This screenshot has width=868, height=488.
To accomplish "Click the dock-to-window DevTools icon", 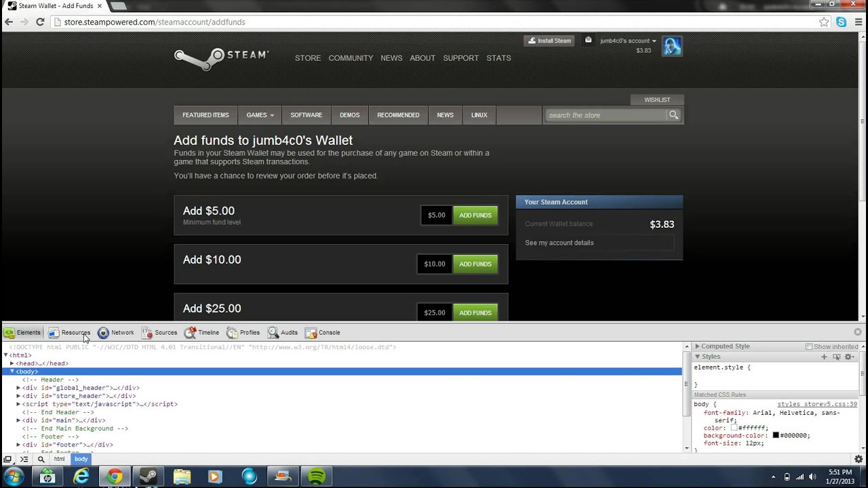I will (x=7, y=459).
